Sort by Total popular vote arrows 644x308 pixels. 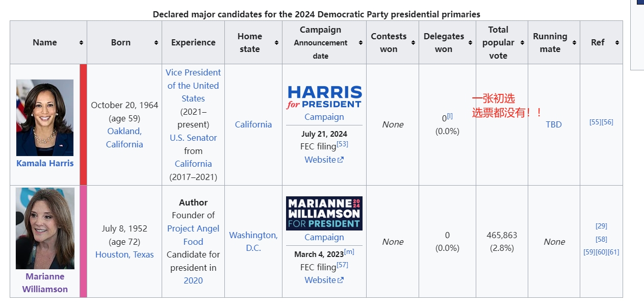point(522,43)
